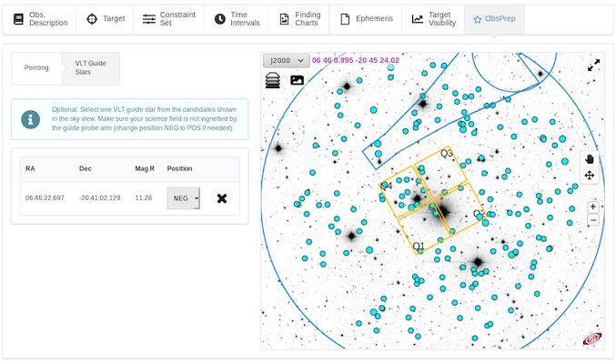The width and height of the screenshot is (616, 364).
Task: Remove the selected guide star row
Action: pyautogui.click(x=222, y=198)
